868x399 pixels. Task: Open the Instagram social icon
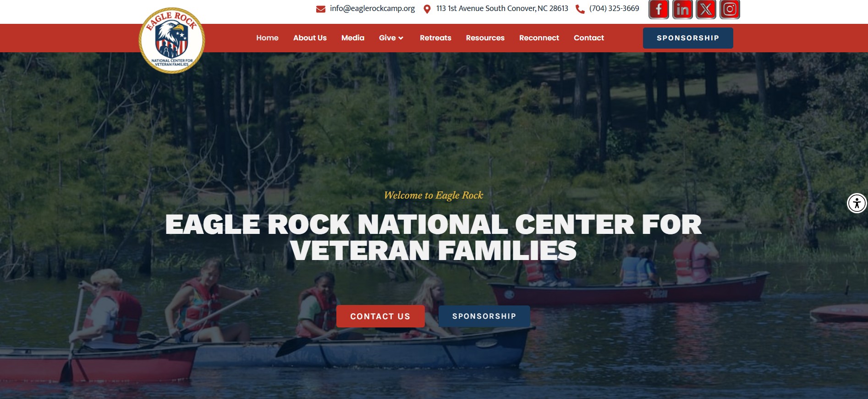(730, 9)
